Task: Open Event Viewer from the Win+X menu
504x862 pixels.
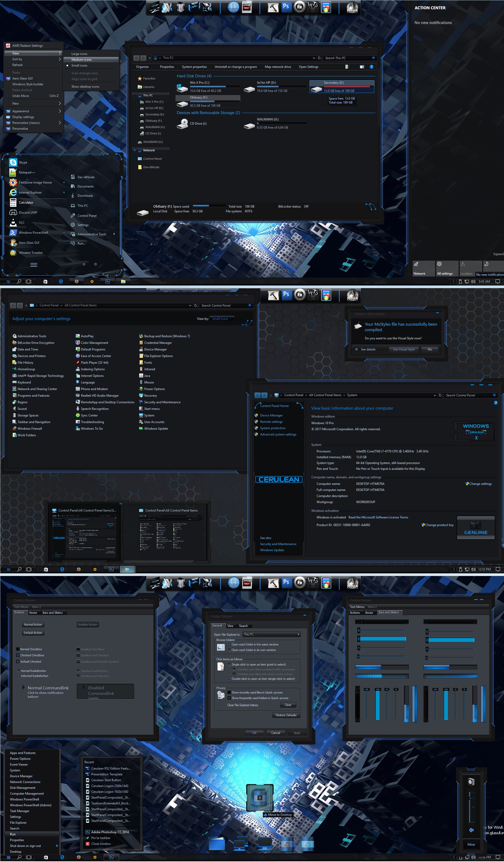Action: click(19, 765)
